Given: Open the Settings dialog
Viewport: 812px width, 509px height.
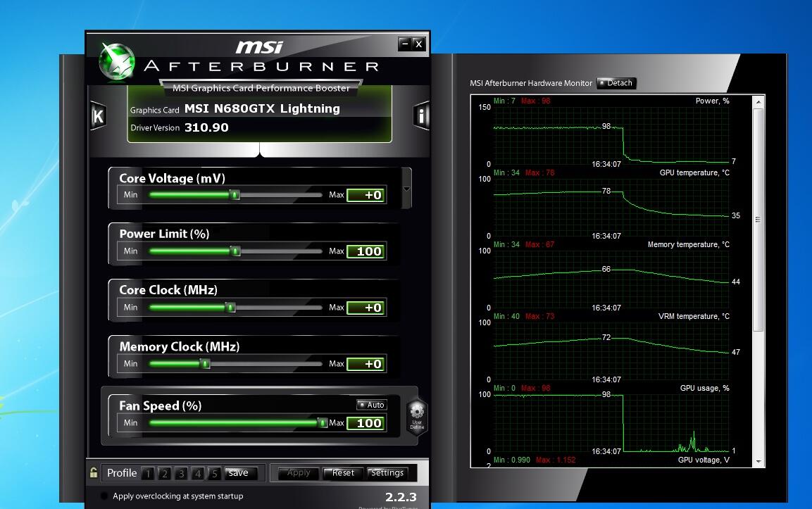Looking at the screenshot, I should pos(387,473).
